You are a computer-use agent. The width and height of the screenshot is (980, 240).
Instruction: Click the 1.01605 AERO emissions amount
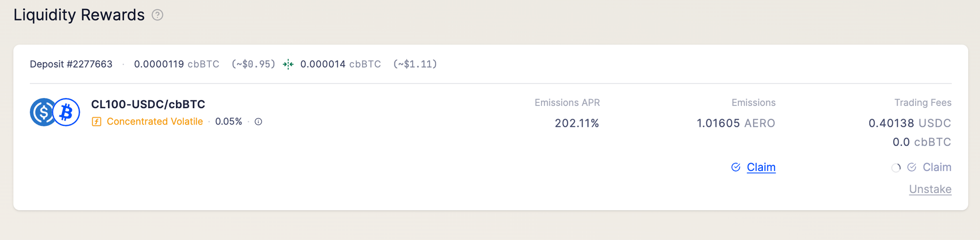pyautogui.click(x=736, y=123)
